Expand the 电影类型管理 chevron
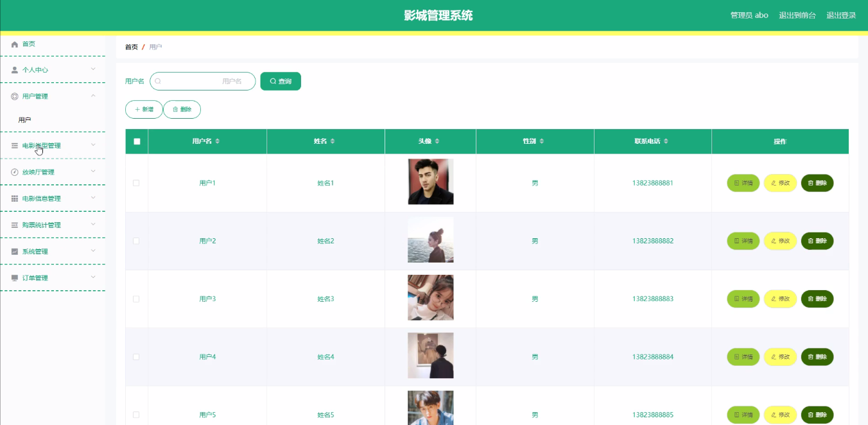Viewport: 868px width, 425px height. (93, 145)
